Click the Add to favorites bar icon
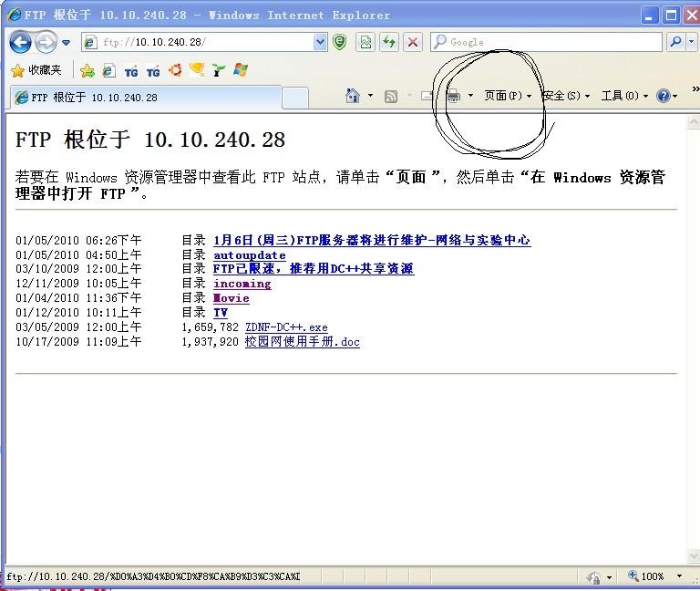This screenshot has height=591, width=700. pyautogui.click(x=87, y=70)
